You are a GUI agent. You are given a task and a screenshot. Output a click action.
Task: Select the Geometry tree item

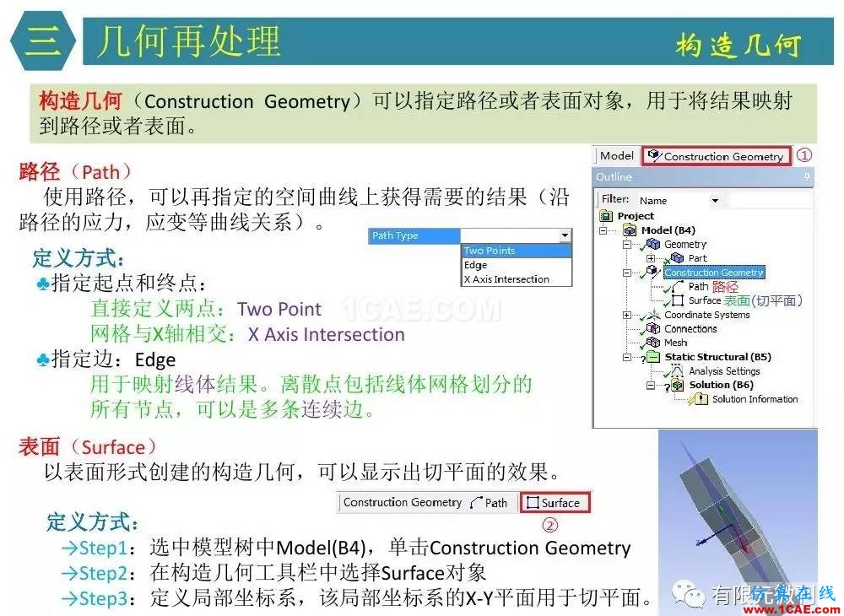pos(684,244)
